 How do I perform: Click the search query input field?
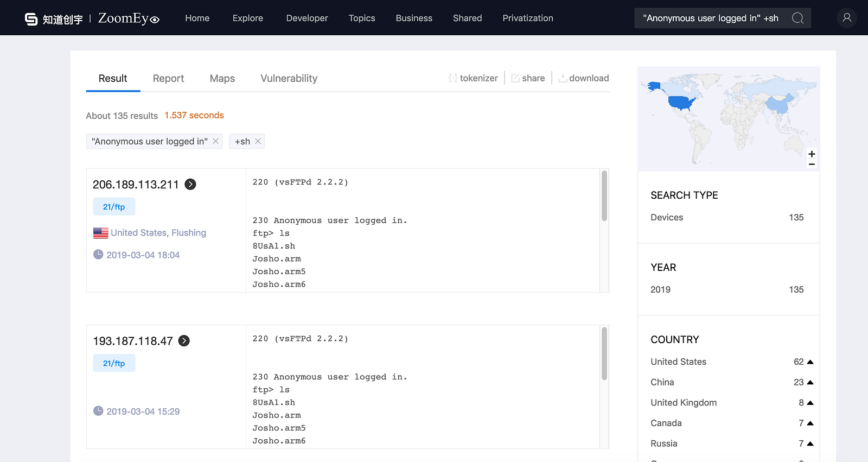[711, 18]
